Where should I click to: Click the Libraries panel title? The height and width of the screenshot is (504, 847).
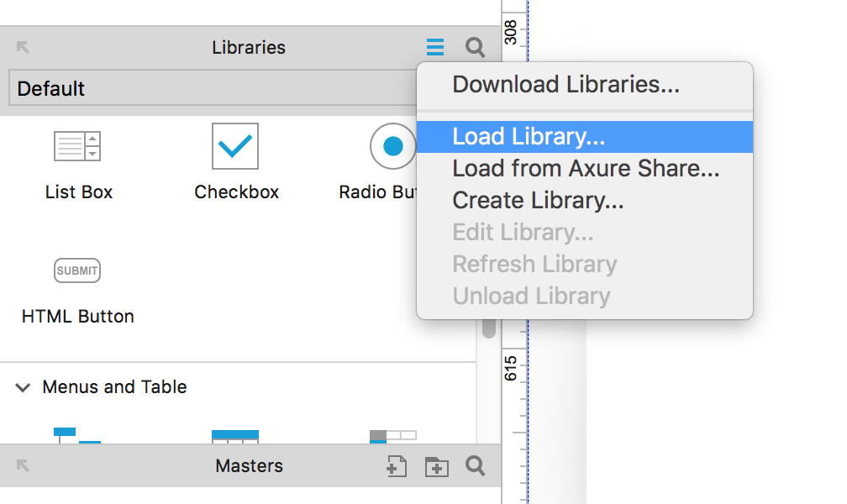(x=249, y=48)
